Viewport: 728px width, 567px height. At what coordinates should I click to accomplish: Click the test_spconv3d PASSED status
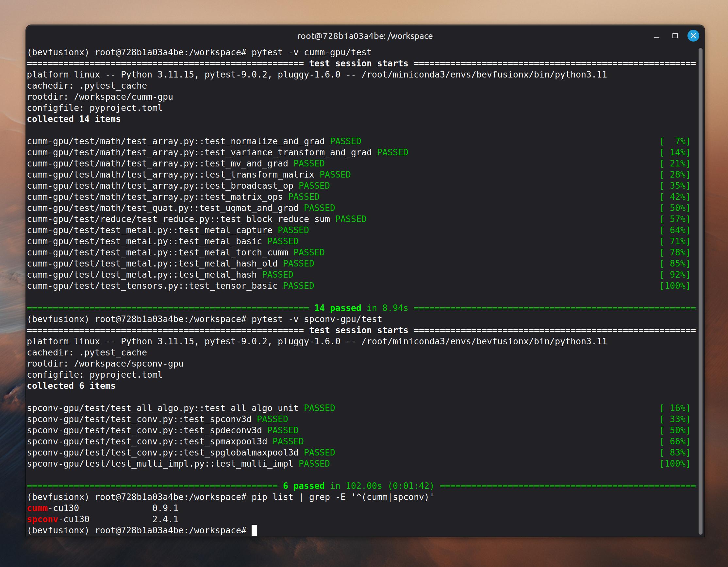pos(272,419)
